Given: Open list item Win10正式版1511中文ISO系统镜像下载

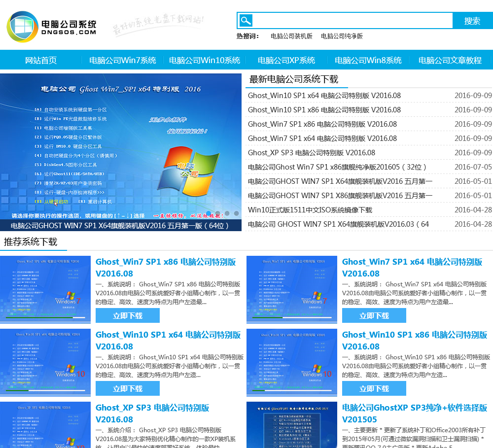Looking at the screenshot, I should pos(310,210).
